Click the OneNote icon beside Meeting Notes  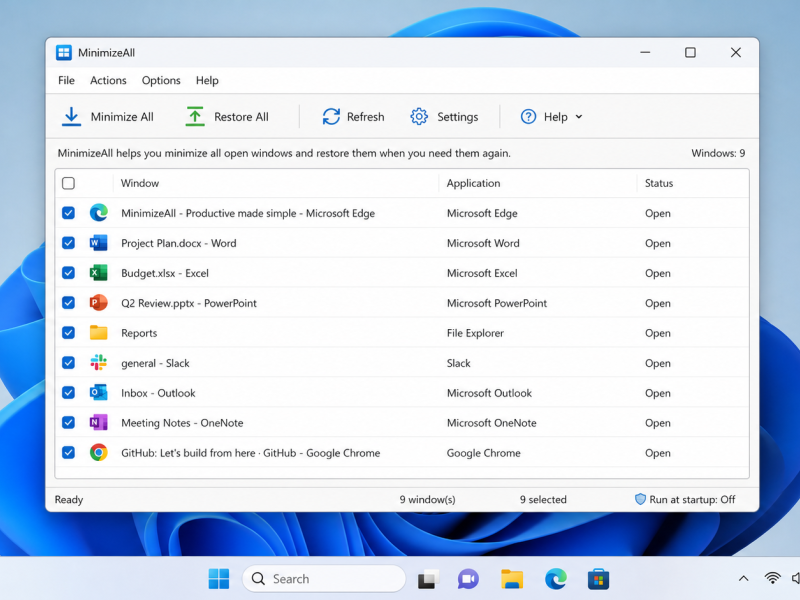[98, 422]
